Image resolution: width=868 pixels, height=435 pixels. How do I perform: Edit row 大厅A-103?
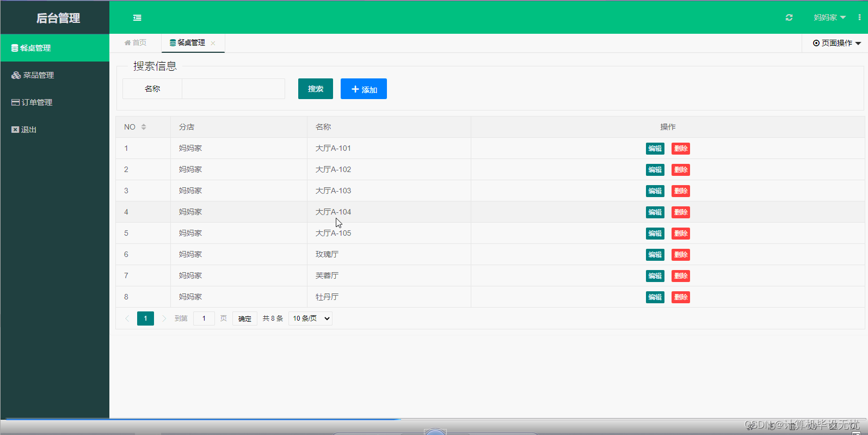tap(655, 191)
